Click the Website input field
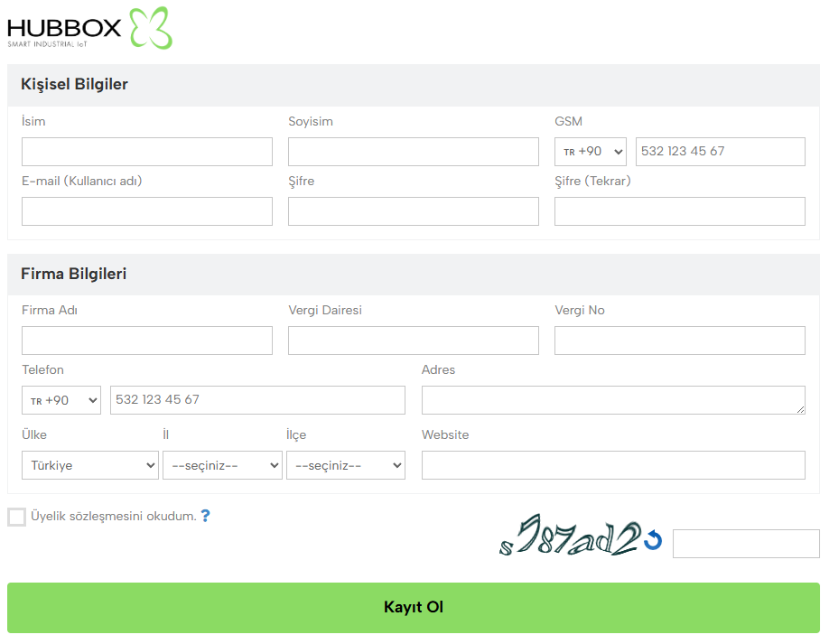The image size is (829, 644). coord(613,465)
